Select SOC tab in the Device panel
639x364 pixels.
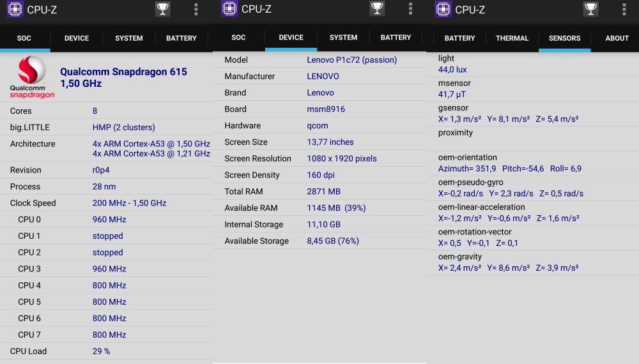[238, 38]
